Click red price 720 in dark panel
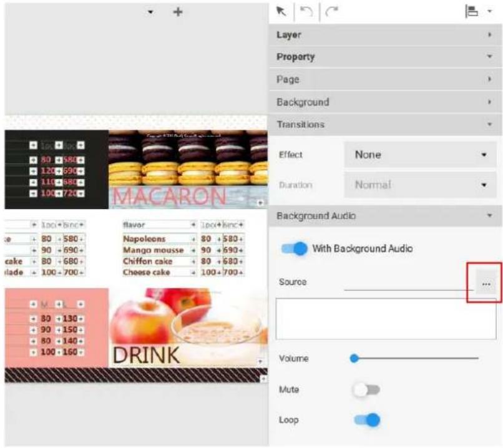Viewport: 503px width, 448px height. (70, 193)
